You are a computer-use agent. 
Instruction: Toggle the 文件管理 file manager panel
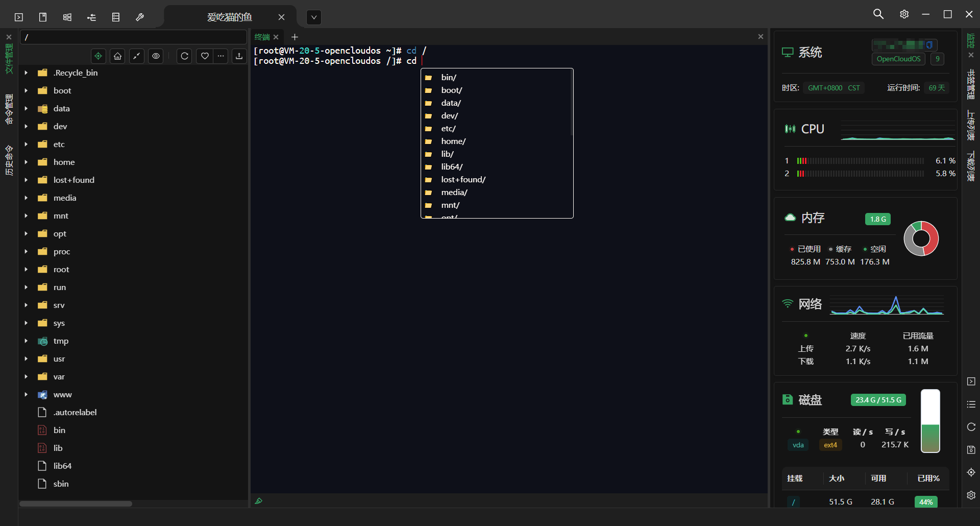(x=9, y=58)
